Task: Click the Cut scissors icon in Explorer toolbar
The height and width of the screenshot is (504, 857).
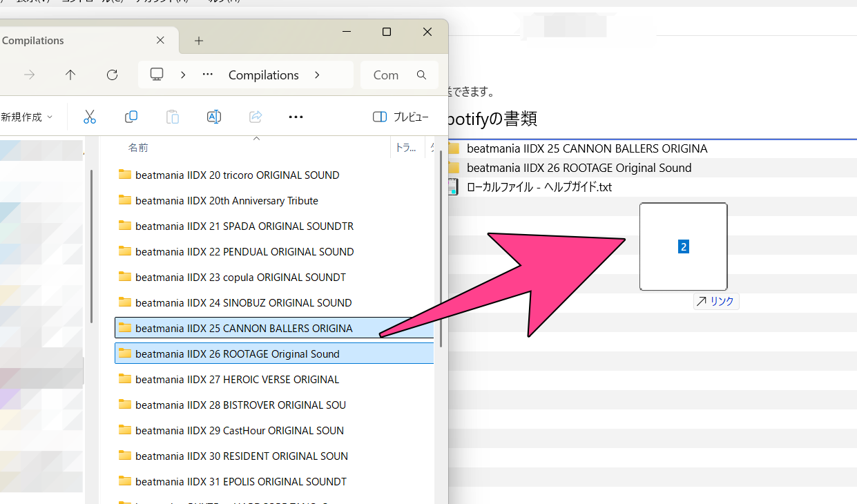Action: (90, 117)
